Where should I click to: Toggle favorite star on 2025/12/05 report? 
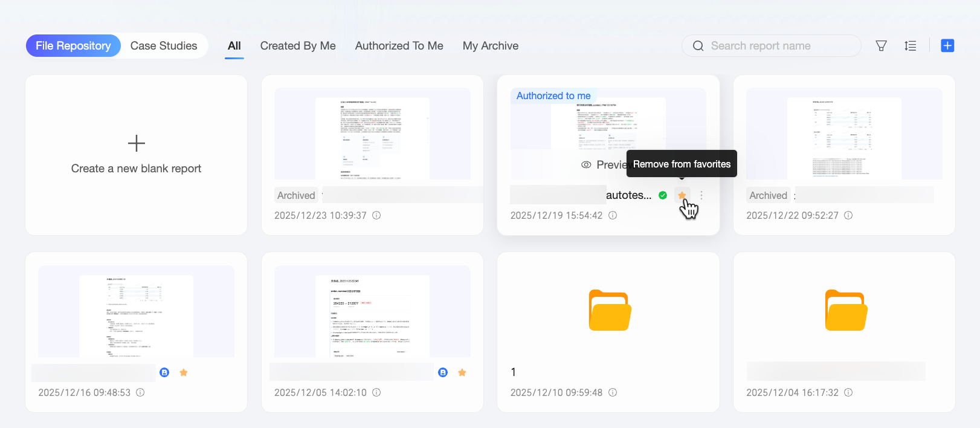462,372
